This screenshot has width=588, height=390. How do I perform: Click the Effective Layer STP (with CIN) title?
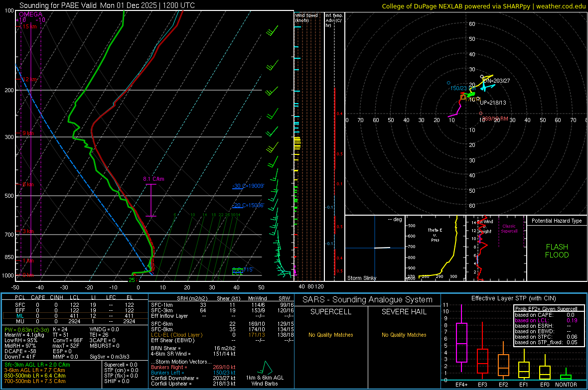(x=513, y=298)
